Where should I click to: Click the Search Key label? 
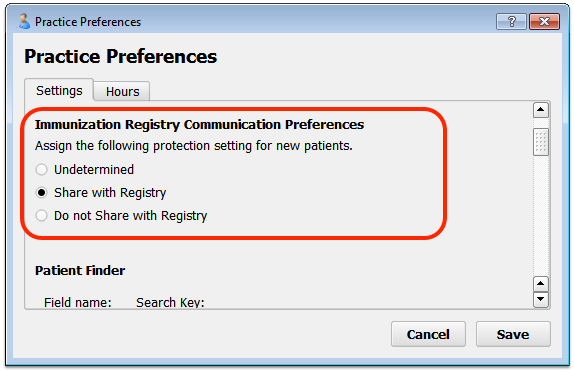click(170, 302)
